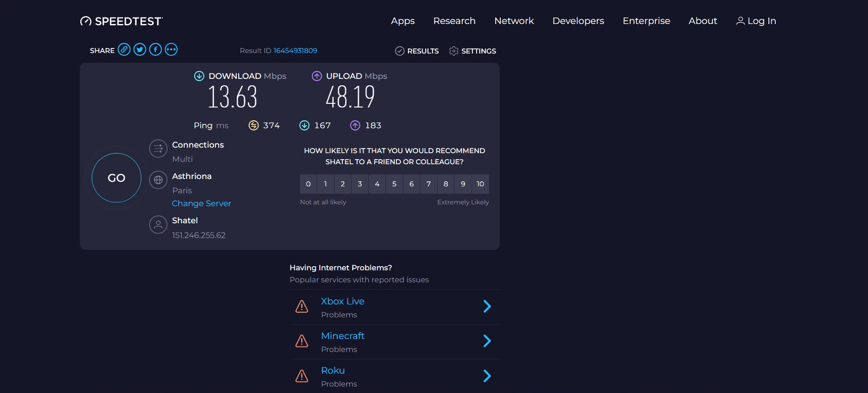Click the Shatel provider name
The height and width of the screenshot is (393, 868).
pos(185,220)
